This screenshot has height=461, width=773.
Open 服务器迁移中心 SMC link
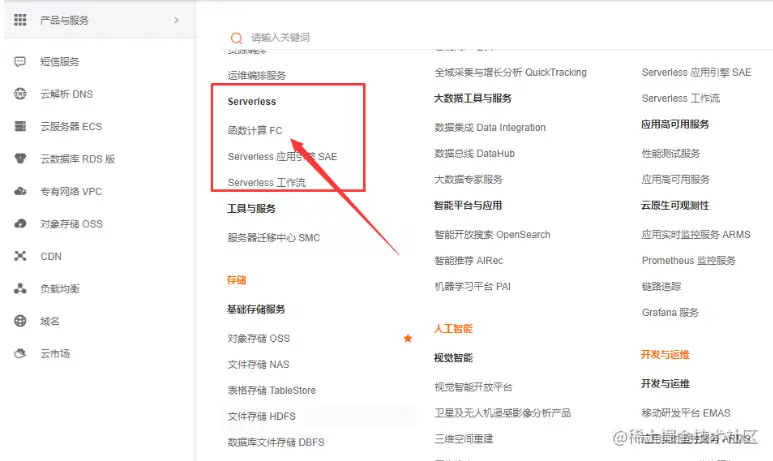pyautogui.click(x=274, y=238)
